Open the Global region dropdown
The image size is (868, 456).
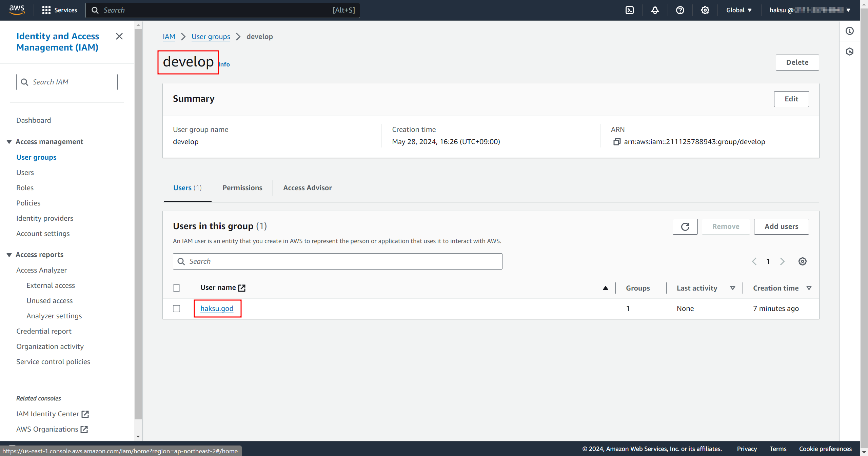coord(739,10)
